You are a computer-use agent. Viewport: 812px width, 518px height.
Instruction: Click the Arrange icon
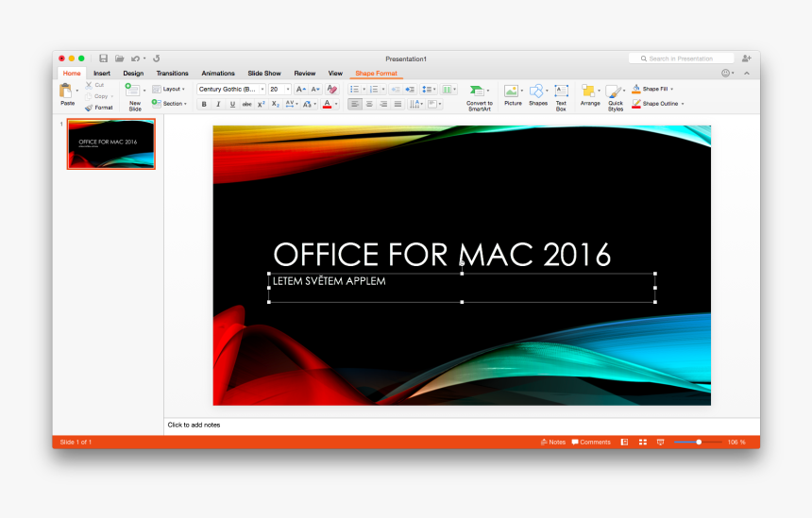pos(588,92)
